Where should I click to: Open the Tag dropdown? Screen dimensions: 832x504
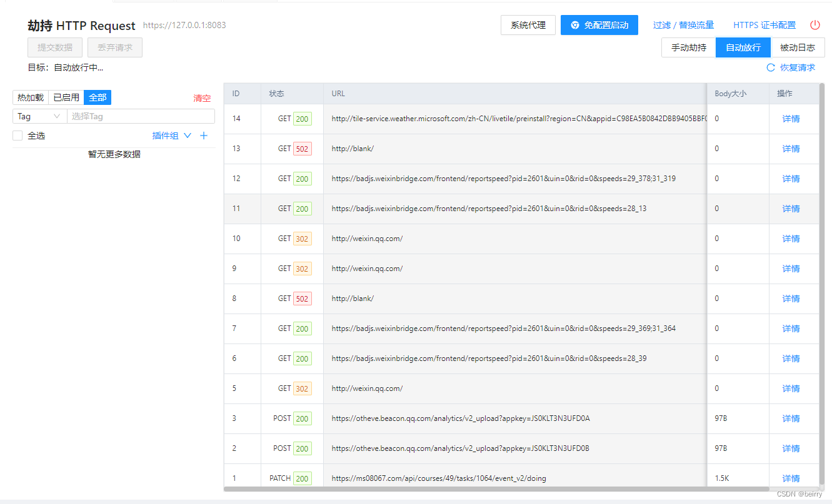tap(39, 116)
